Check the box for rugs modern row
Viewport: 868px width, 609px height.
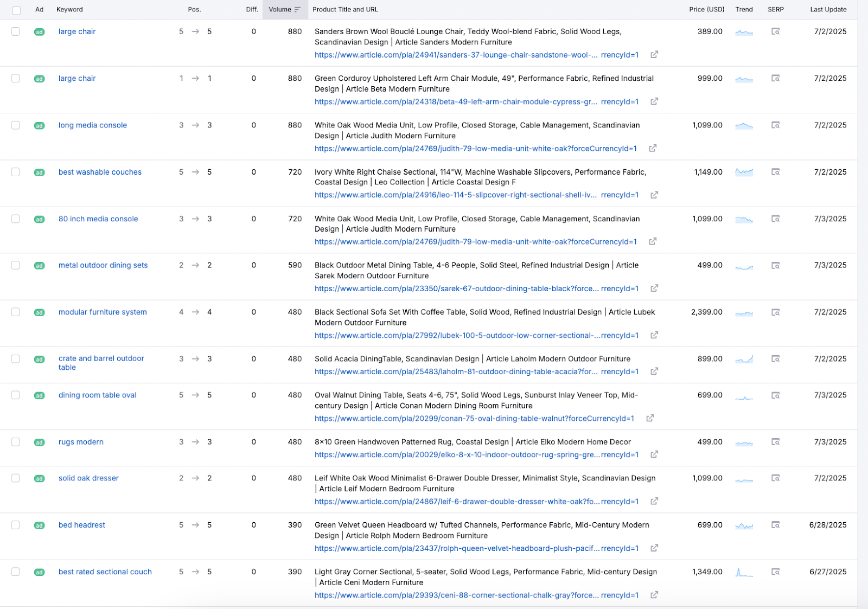click(x=15, y=442)
